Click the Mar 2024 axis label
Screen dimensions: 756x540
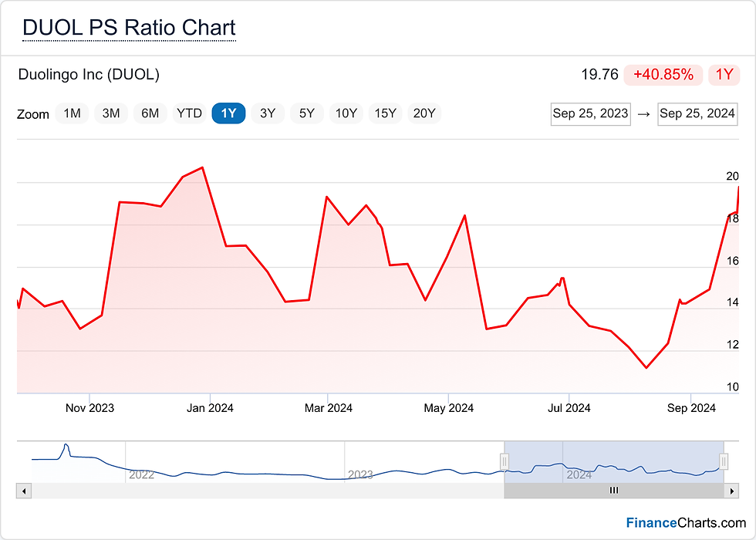(329, 408)
